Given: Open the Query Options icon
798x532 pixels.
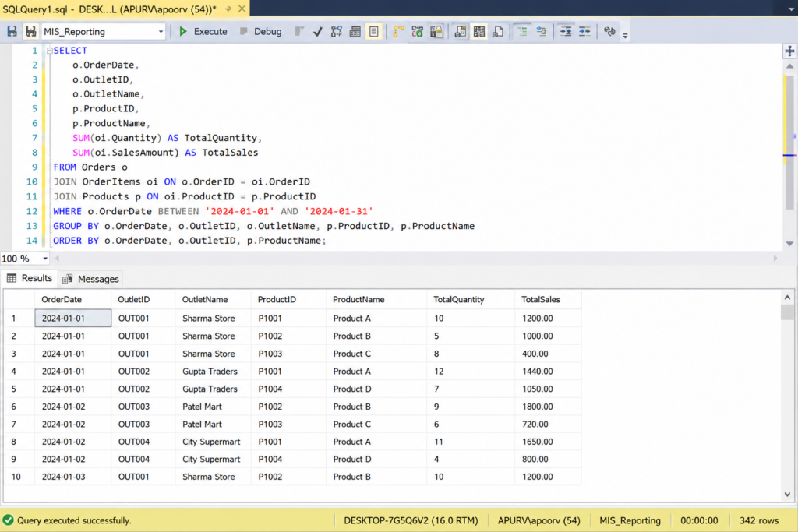Looking at the screenshot, I should coord(355,31).
